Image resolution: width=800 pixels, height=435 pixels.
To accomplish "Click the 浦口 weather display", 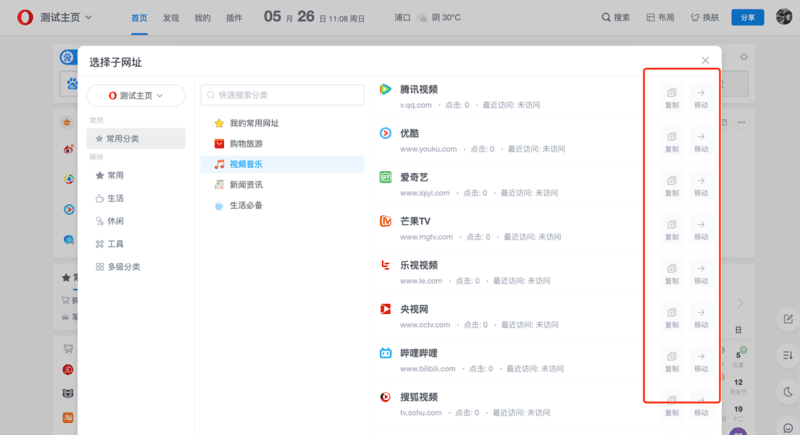I will pos(428,17).
